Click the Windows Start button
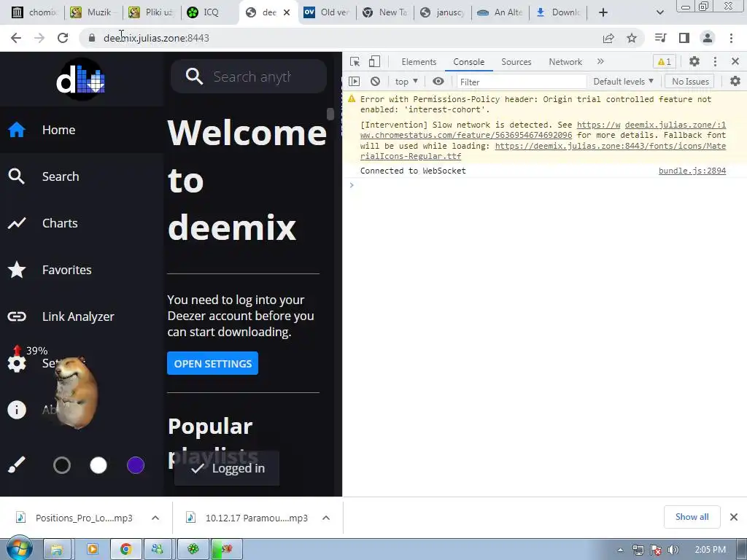747x560 pixels. coord(18,548)
